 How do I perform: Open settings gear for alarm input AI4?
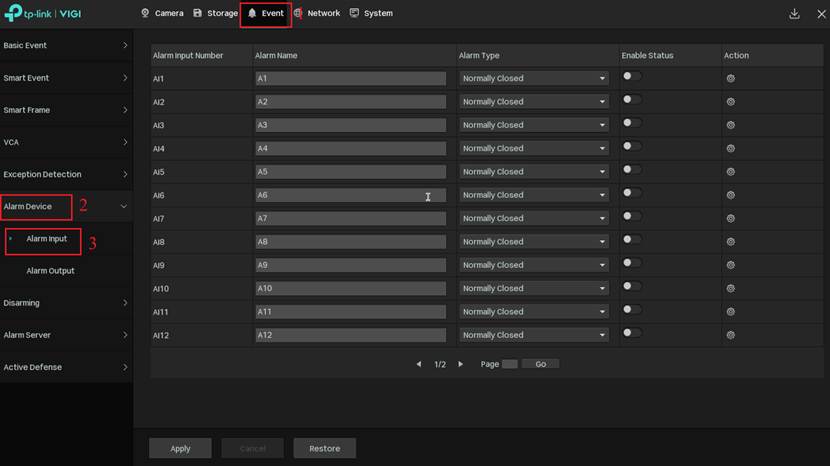click(x=730, y=148)
